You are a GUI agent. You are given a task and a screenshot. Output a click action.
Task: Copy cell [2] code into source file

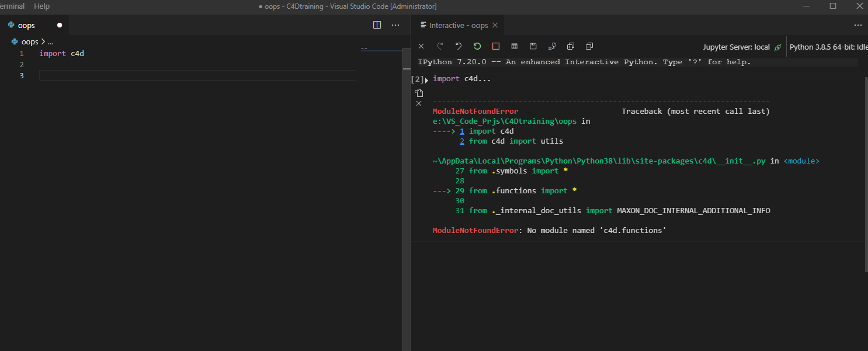(x=419, y=93)
